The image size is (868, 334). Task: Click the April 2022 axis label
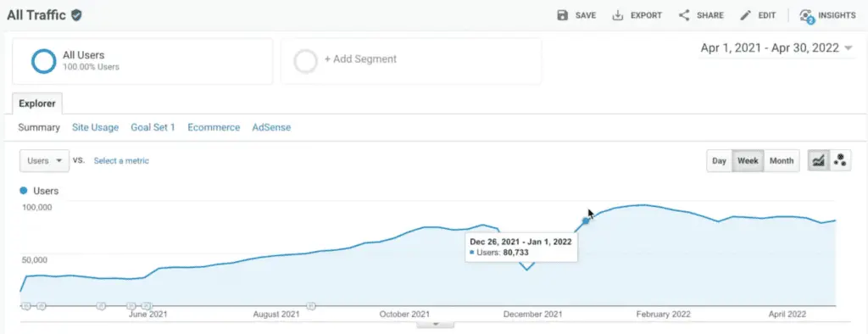click(787, 314)
